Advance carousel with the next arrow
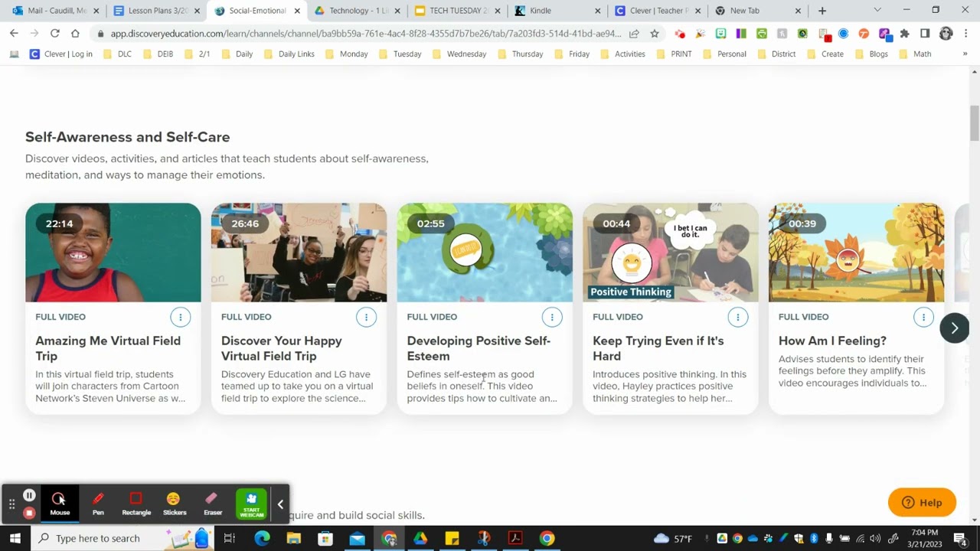 (954, 328)
